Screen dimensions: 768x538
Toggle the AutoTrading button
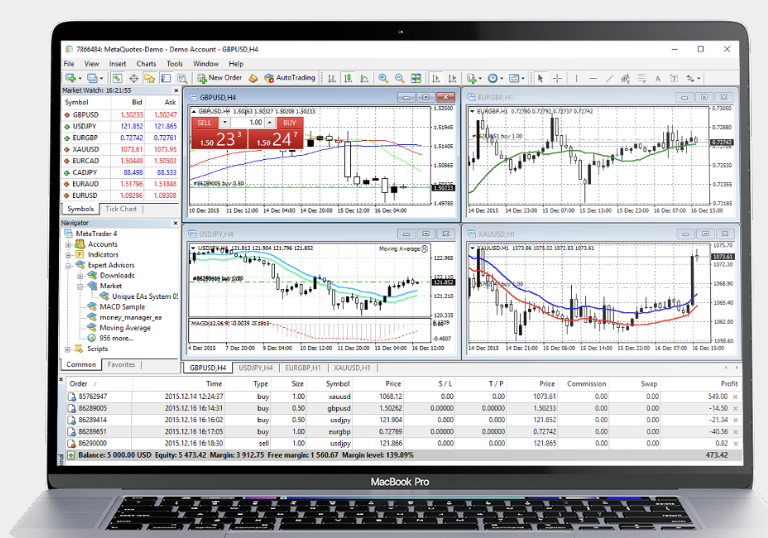pyautogui.click(x=289, y=78)
